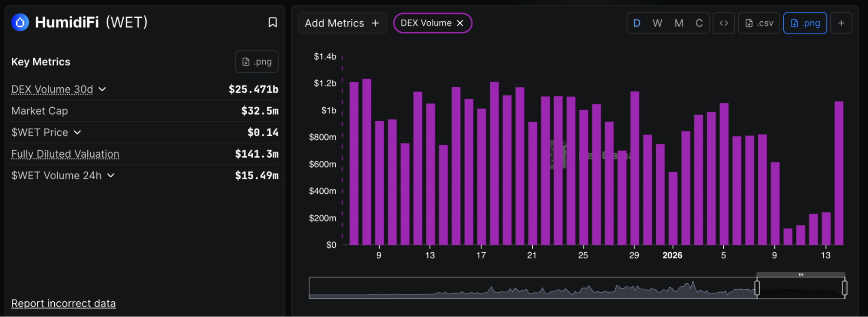This screenshot has width=868, height=317.
Task: Select Cumulative chart mode
Action: pos(699,23)
